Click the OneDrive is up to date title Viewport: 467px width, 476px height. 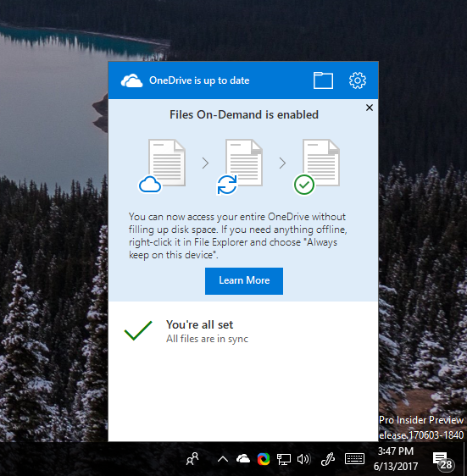199,80
